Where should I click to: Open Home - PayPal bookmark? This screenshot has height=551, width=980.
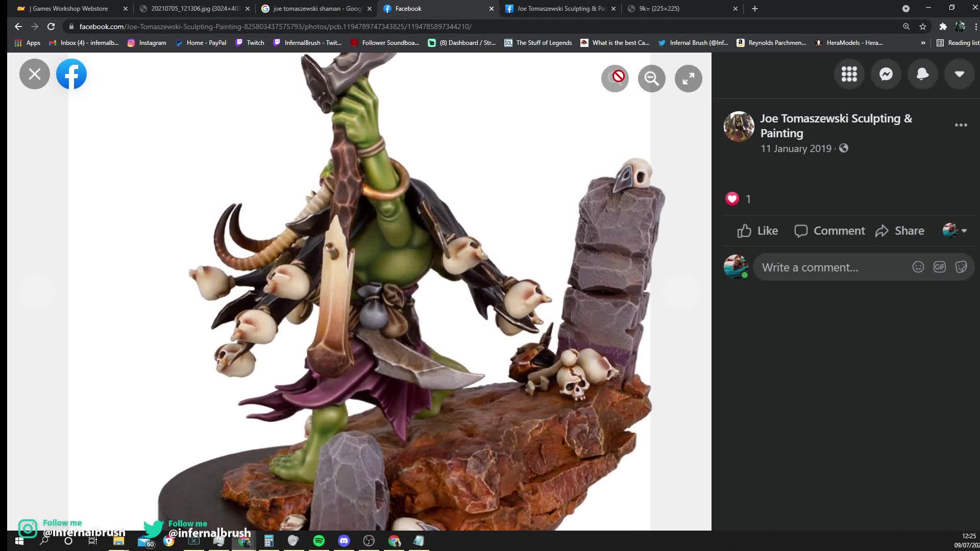(201, 43)
